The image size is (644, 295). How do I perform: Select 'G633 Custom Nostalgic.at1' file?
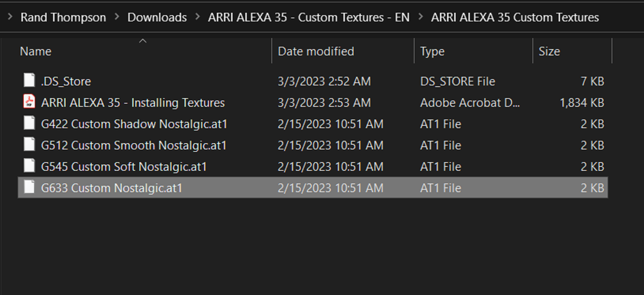tap(111, 188)
